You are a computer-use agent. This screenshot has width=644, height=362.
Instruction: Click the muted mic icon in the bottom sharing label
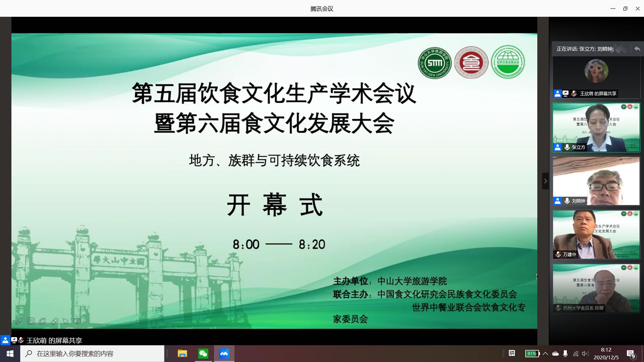click(21, 340)
